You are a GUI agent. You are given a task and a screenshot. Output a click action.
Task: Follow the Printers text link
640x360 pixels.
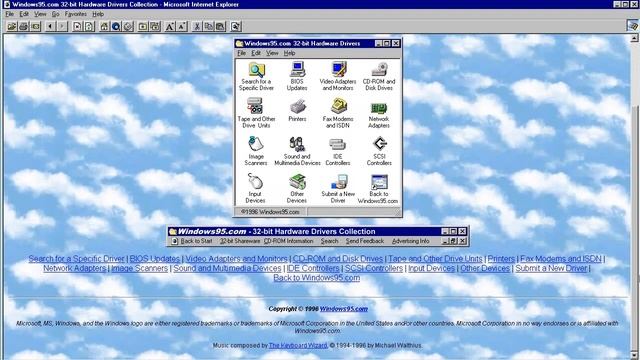point(501,259)
